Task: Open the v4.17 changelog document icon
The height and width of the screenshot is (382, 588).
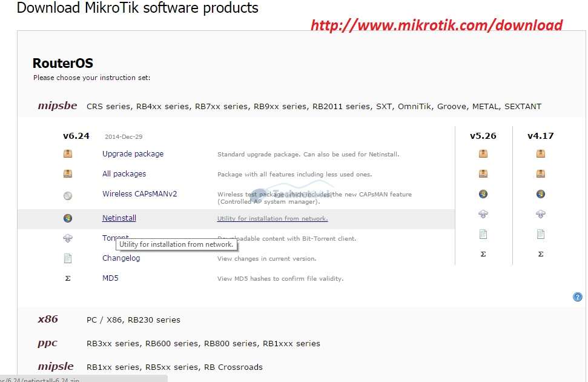Action: point(540,235)
